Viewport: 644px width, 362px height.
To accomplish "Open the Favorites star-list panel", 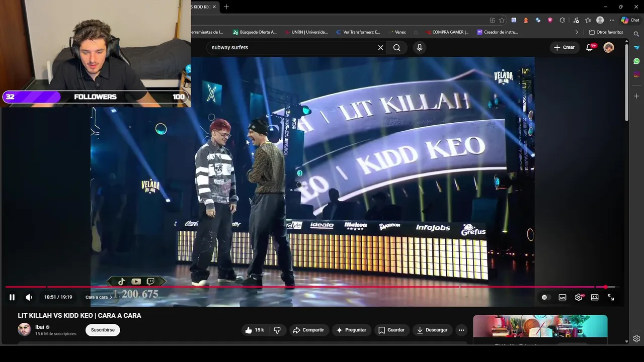I will tap(588, 20).
